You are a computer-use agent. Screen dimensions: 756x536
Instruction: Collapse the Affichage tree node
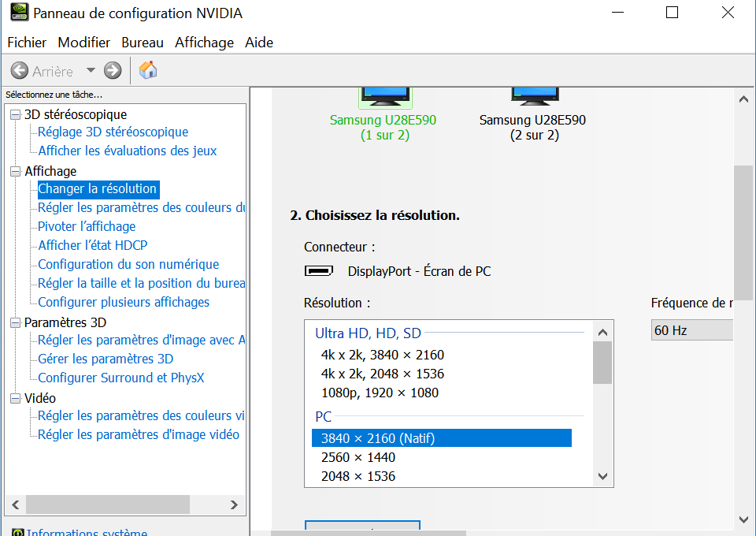[x=16, y=172]
